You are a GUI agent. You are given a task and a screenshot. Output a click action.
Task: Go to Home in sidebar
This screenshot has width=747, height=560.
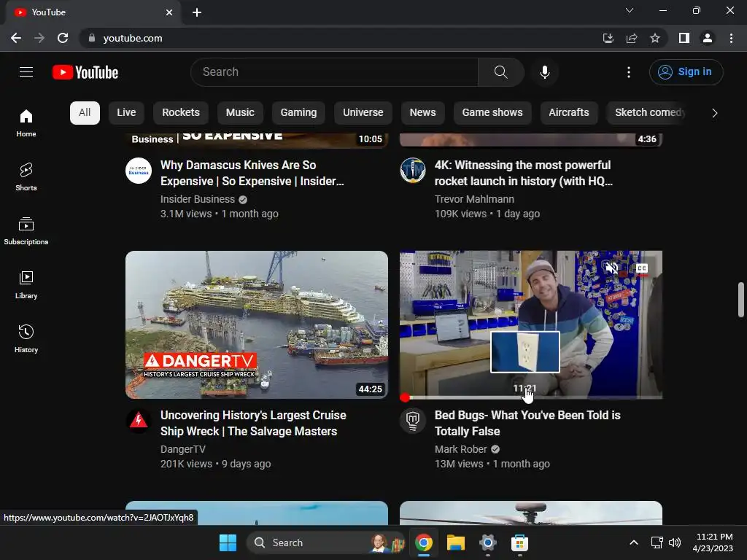pyautogui.click(x=26, y=122)
